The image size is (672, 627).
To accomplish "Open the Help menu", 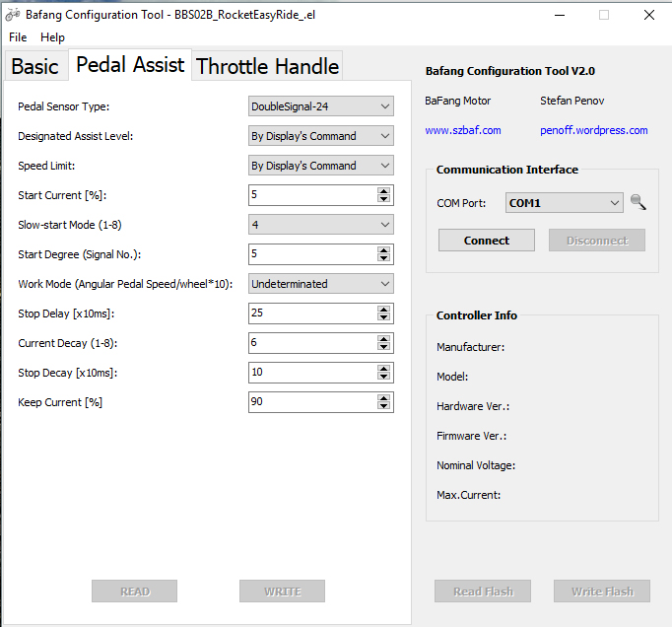I will tap(53, 37).
